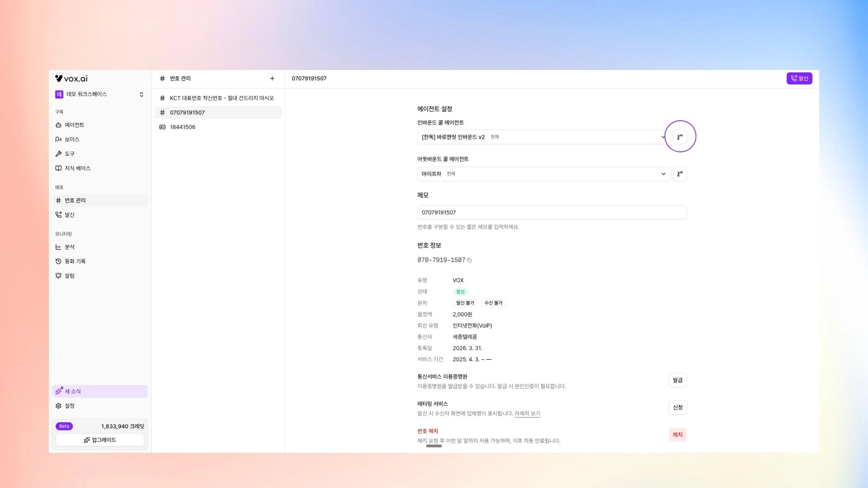Click the 메모 input field
Viewport: 868px width, 488px height.
click(552, 212)
